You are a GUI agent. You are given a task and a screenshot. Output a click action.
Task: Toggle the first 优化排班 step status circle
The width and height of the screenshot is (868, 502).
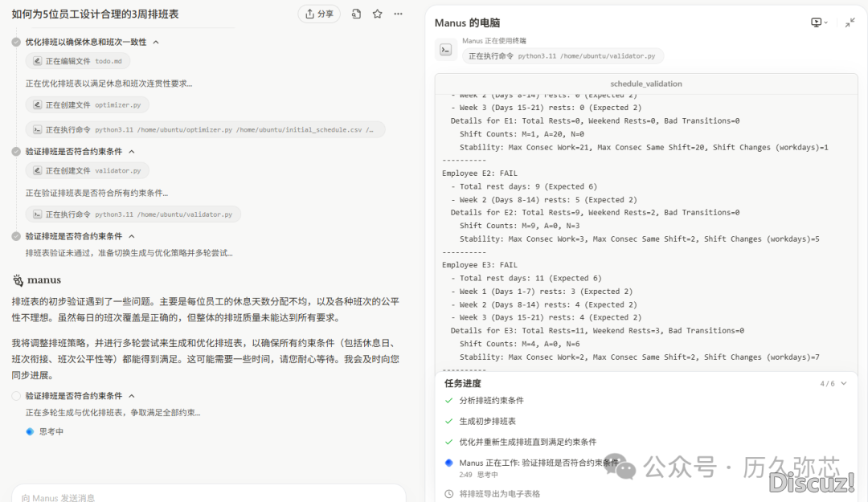click(x=16, y=42)
